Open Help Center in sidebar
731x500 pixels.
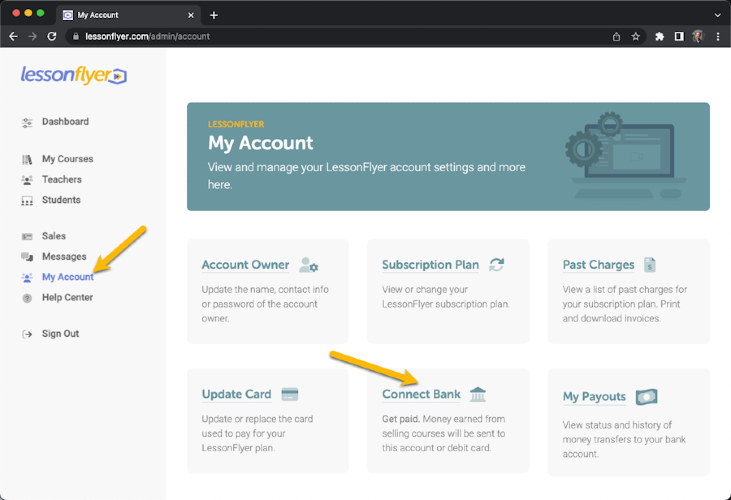(67, 297)
